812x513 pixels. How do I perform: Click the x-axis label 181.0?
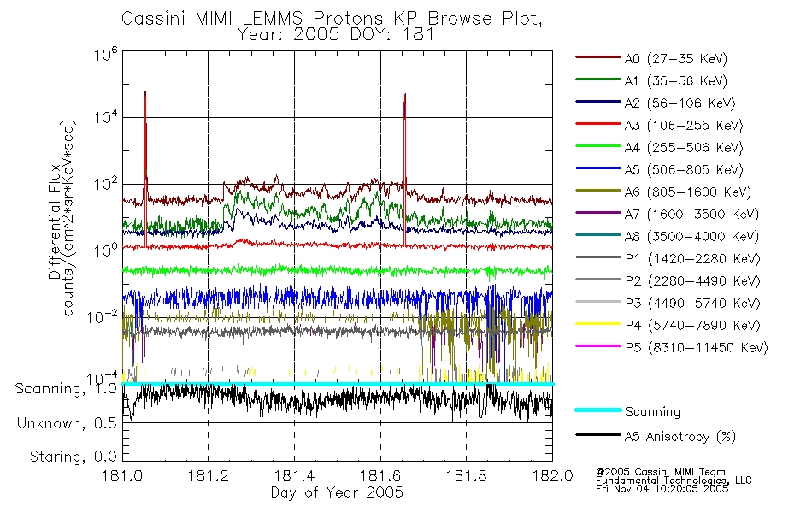[122, 475]
